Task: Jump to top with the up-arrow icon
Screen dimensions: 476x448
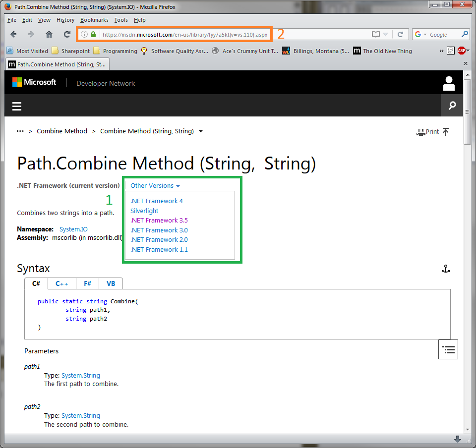Action: click(x=446, y=131)
